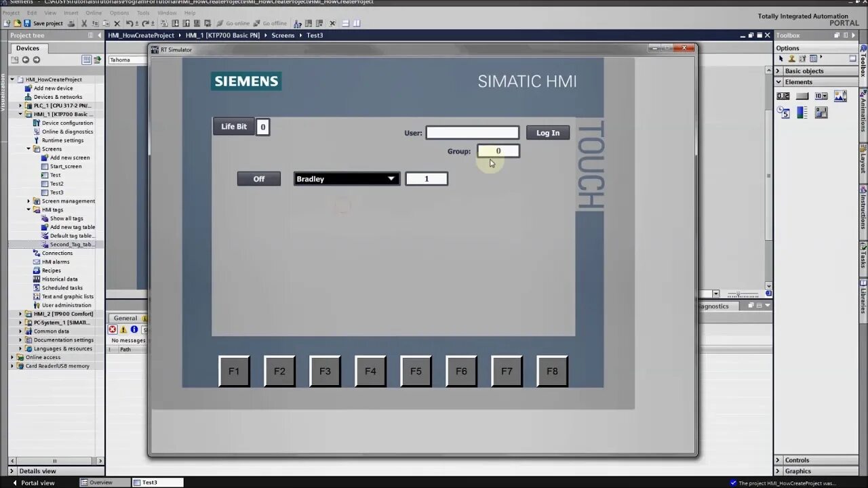Click the Accessible devices icon
Viewport: 868px width, 488px height.
[x=297, y=23]
